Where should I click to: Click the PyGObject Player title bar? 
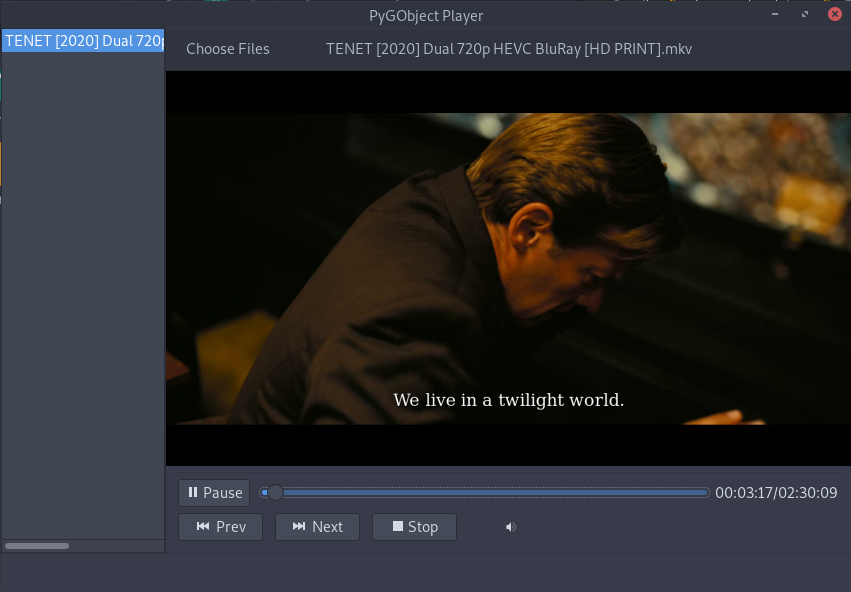click(x=426, y=15)
